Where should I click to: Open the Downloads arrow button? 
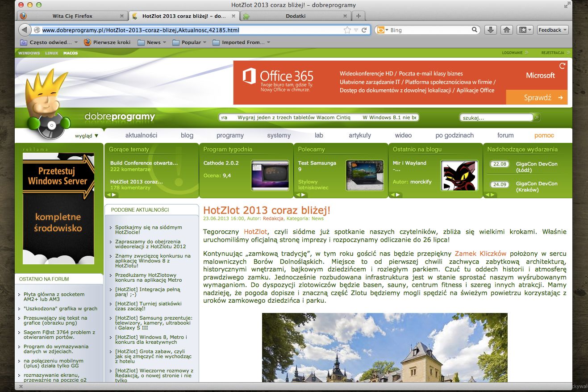tap(490, 30)
